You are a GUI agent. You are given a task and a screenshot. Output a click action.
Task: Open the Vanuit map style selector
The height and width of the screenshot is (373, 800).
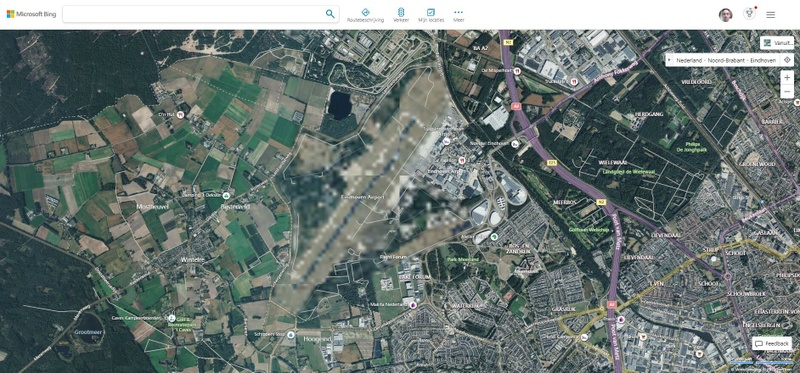click(x=777, y=43)
